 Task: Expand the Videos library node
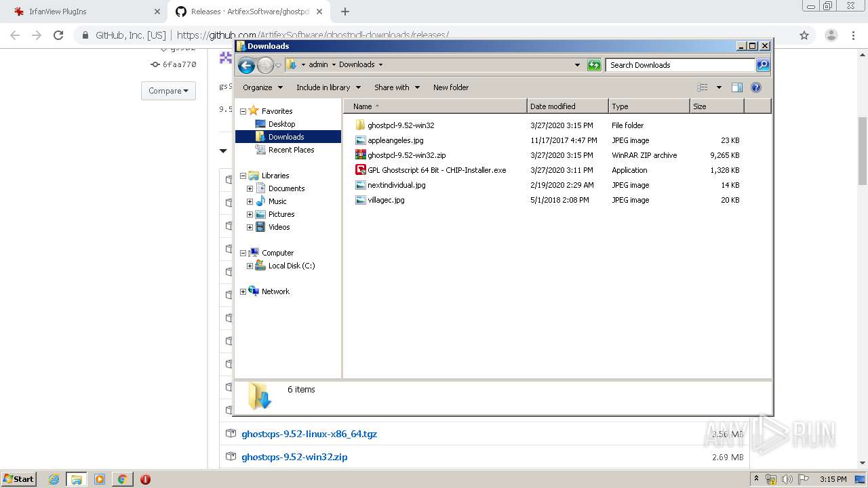coord(250,228)
